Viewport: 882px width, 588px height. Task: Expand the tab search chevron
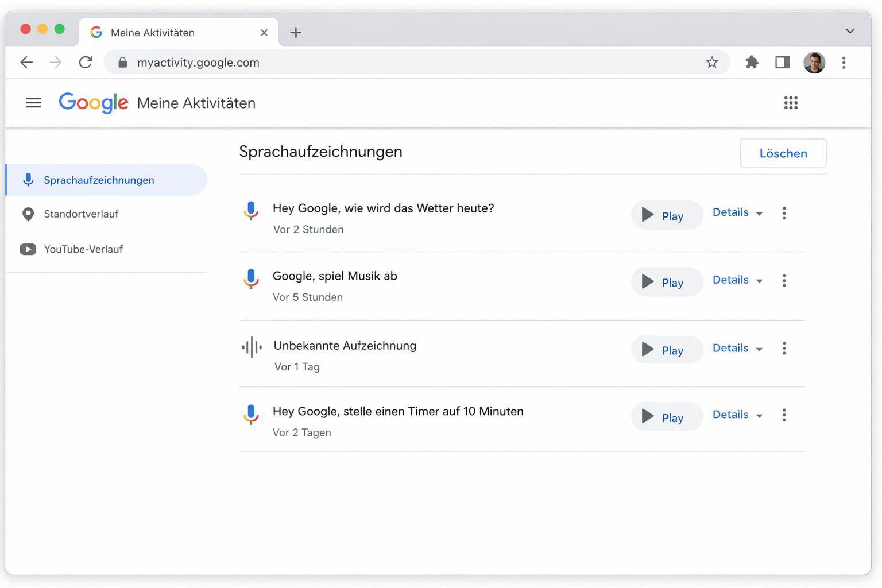(x=850, y=31)
